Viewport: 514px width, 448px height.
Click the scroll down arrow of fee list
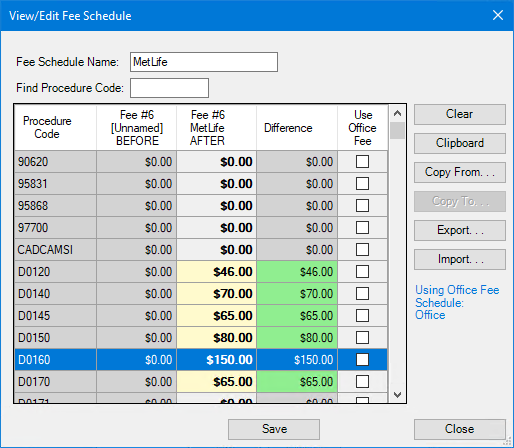[x=397, y=395]
